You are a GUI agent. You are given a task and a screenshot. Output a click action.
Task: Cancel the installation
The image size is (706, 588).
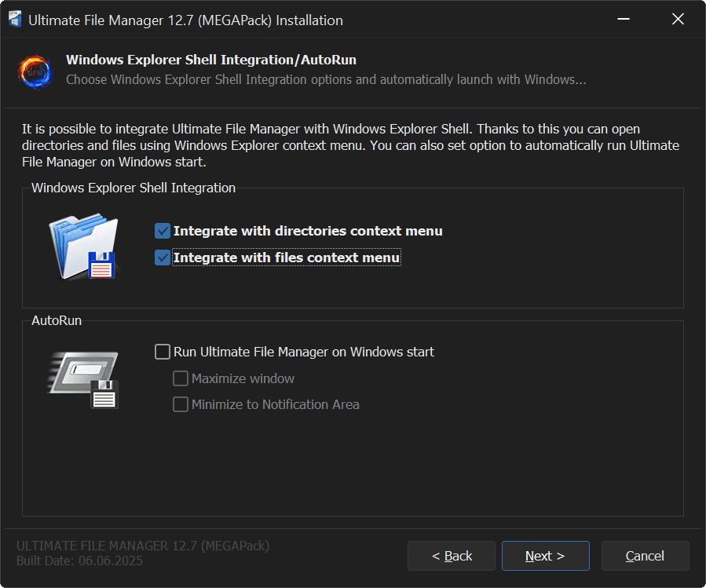[645, 556]
